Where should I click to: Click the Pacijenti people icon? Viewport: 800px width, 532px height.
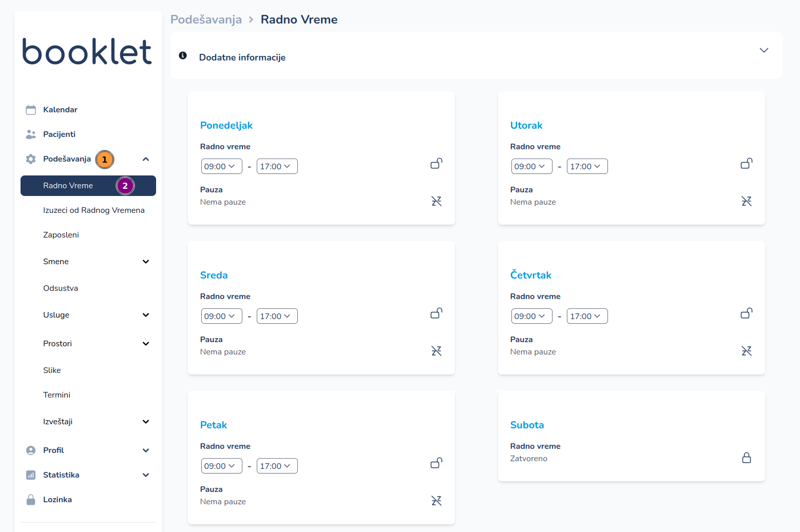(31, 134)
